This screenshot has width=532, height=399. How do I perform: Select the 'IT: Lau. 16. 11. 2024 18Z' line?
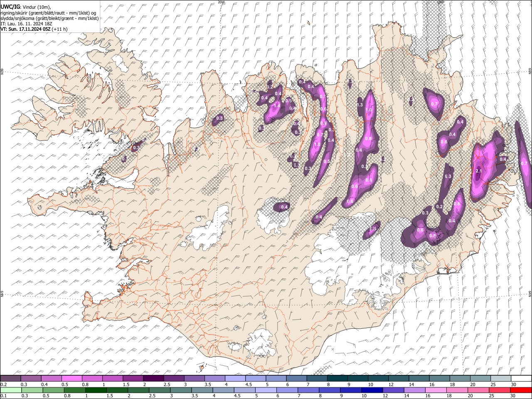[x=26, y=24]
